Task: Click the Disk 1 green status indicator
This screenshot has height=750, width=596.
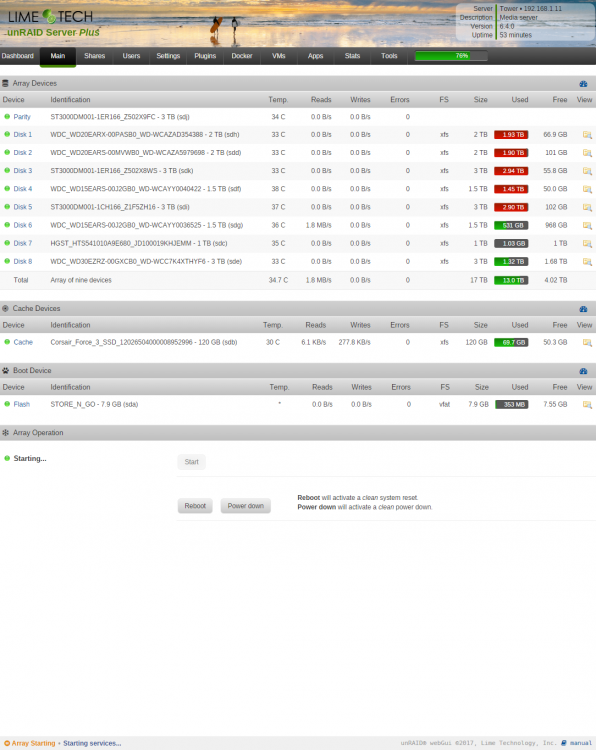Action: click(x=7, y=134)
